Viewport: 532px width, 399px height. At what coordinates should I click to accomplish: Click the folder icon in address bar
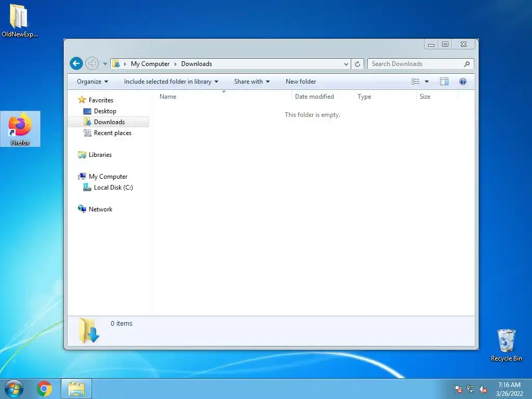point(116,63)
